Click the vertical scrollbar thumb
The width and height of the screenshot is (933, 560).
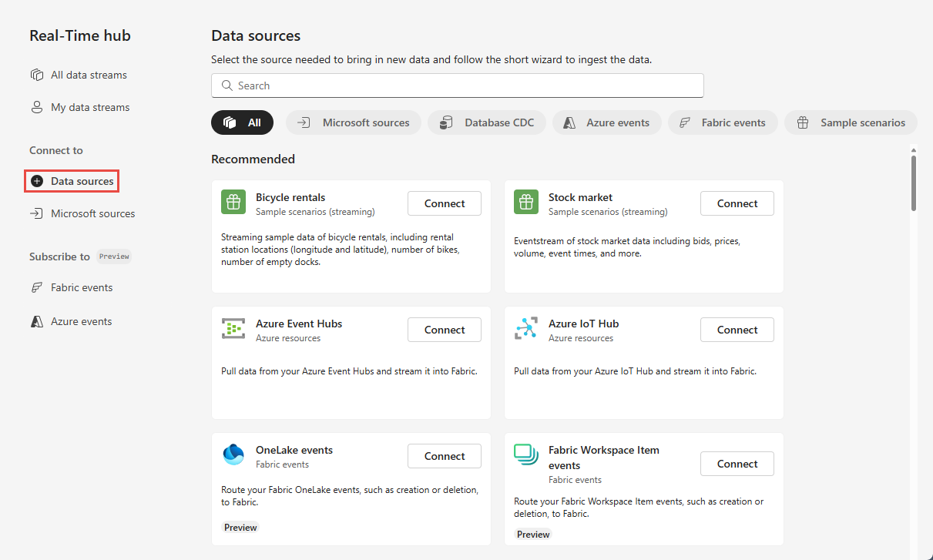914,183
